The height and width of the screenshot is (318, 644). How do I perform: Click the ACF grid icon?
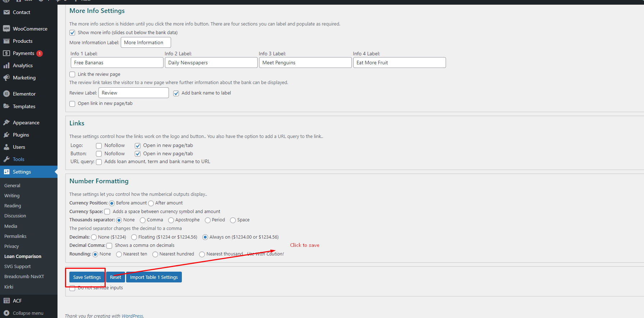(6, 301)
